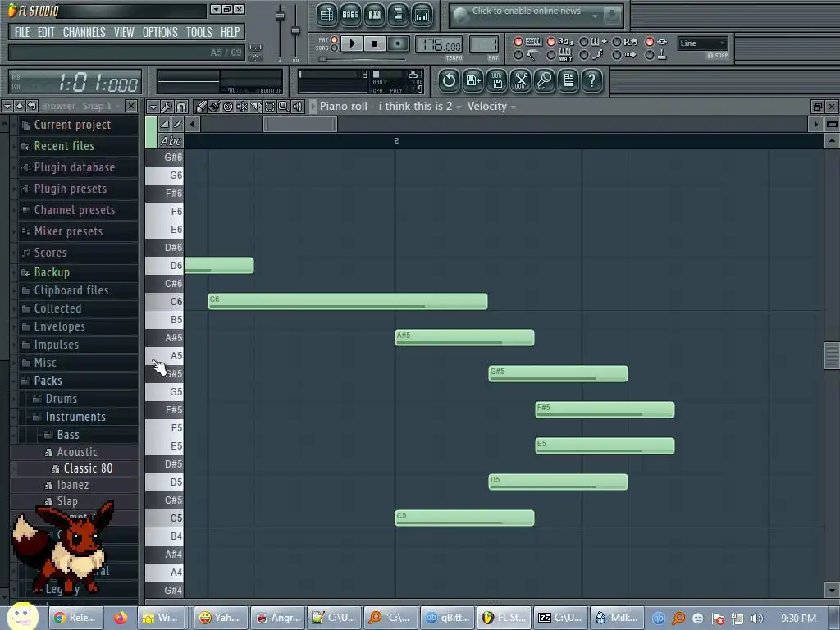Click the browser reread back-arrow icon

point(32,106)
